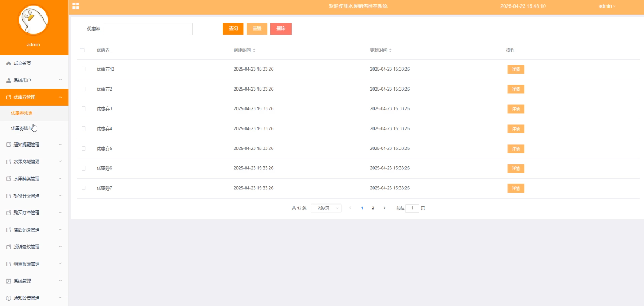This screenshot has width=644, height=306.
Task: Click the icon beside 购买订单管理
Action: coord(9,213)
